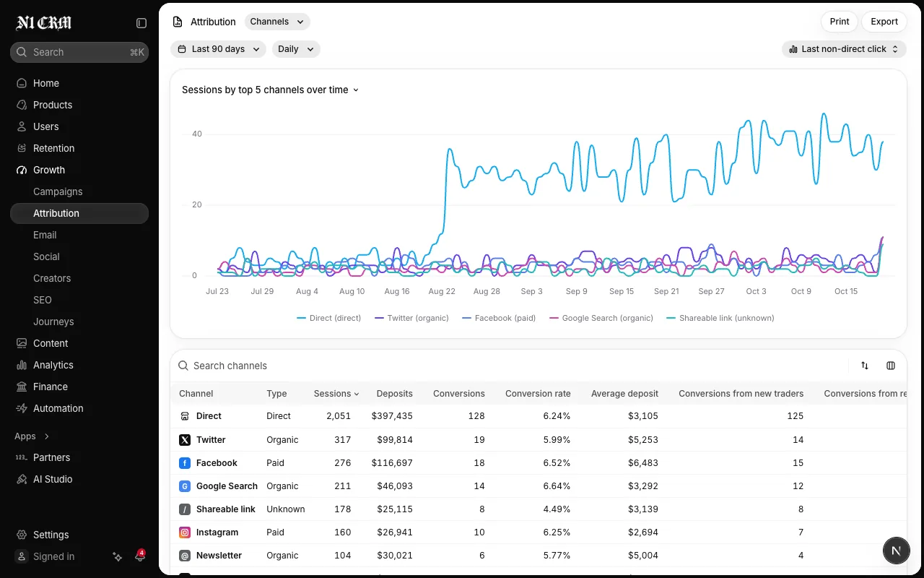Click the Analytics bar chart icon
924x578 pixels.
(x=22, y=365)
